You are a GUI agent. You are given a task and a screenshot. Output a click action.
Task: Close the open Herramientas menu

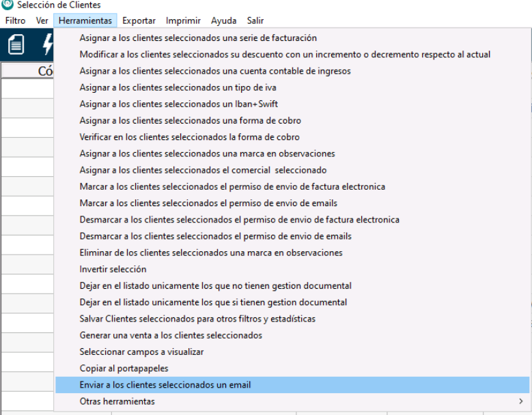click(x=87, y=21)
